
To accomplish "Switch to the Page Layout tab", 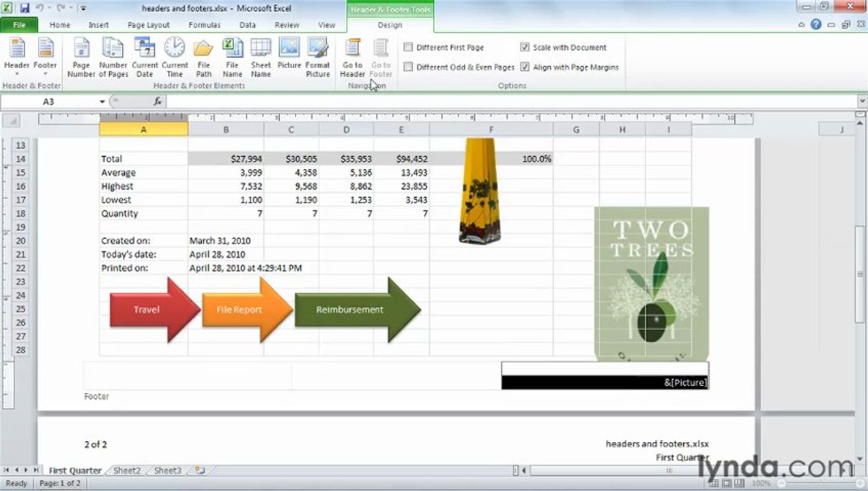I will tap(149, 25).
